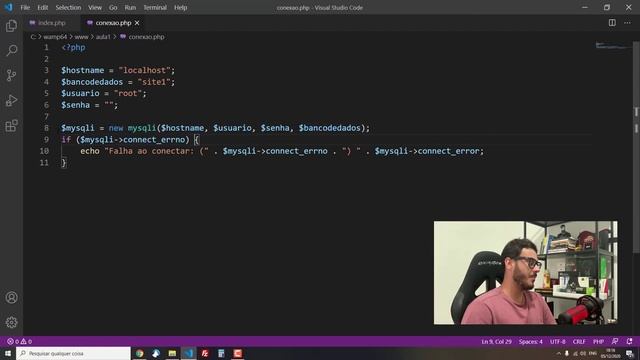
Task: Click line number 8 in gutter
Action: [46, 128]
